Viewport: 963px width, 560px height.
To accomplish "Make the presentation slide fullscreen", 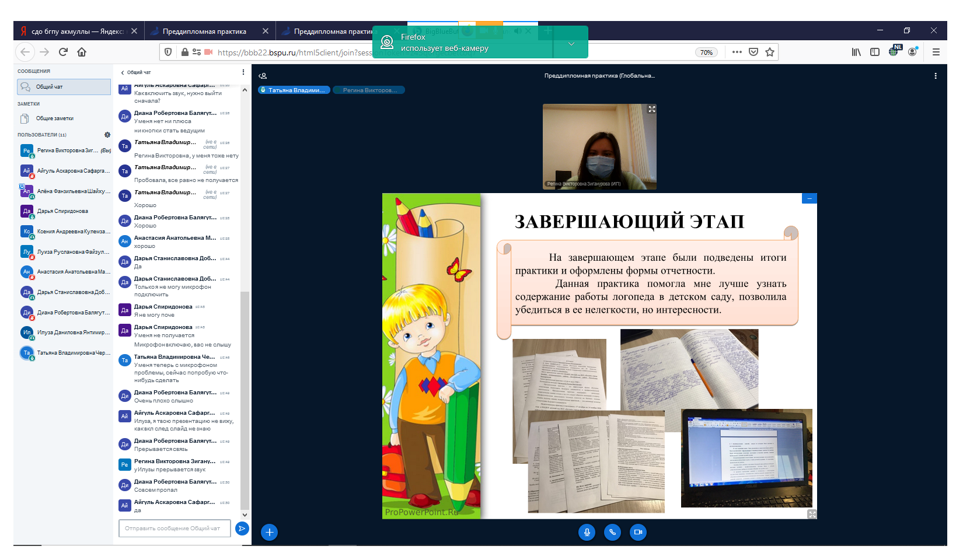I will (812, 514).
